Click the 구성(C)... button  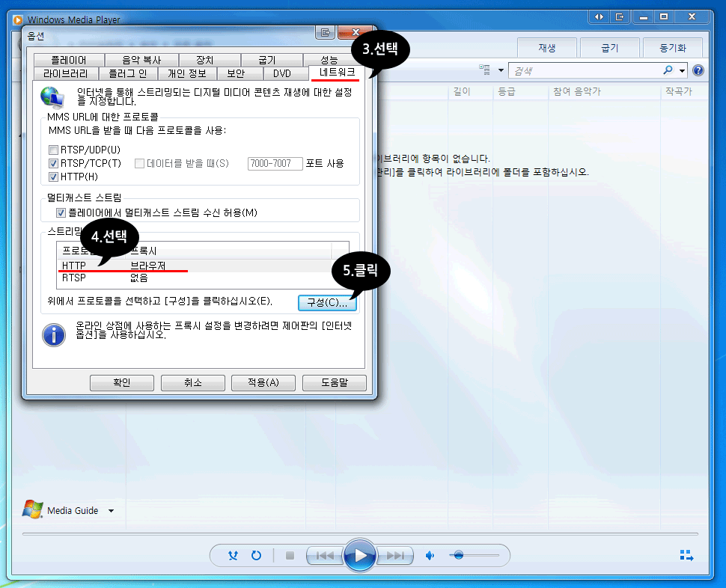tap(327, 302)
